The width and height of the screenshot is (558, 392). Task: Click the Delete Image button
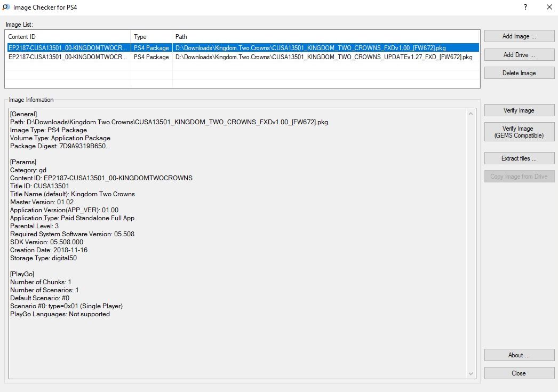[x=519, y=73]
